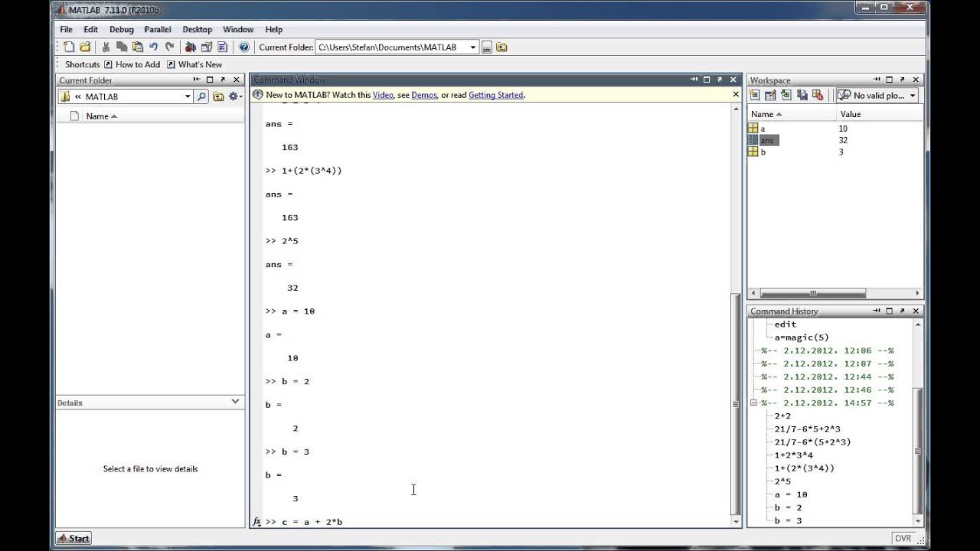
Task: Undock the Command Window panel
Action: point(720,80)
